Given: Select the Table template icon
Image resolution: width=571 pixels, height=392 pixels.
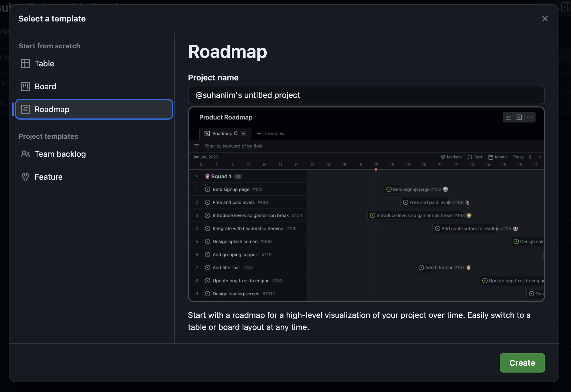Looking at the screenshot, I should pyautogui.click(x=25, y=64).
